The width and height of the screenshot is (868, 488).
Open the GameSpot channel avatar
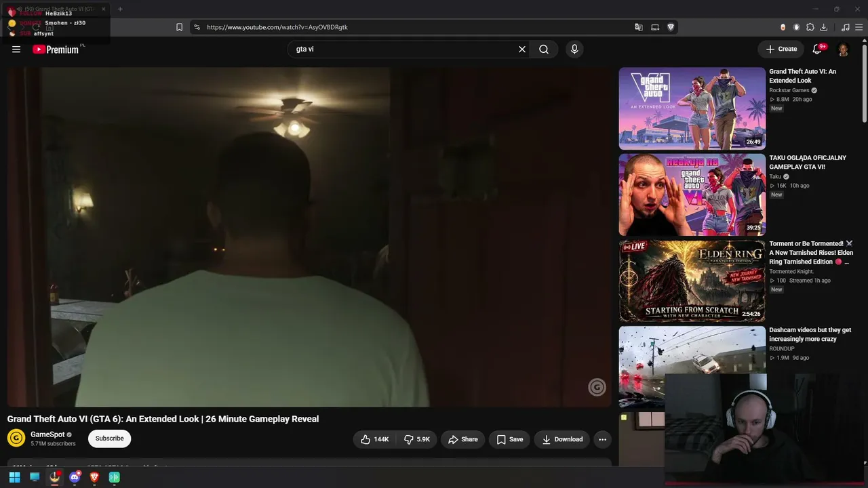click(x=16, y=439)
